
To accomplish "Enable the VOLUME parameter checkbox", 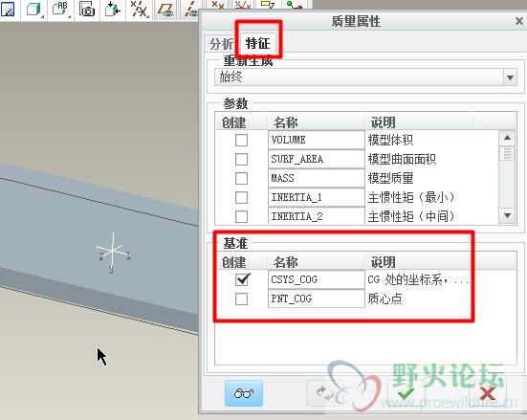I will coord(241,140).
